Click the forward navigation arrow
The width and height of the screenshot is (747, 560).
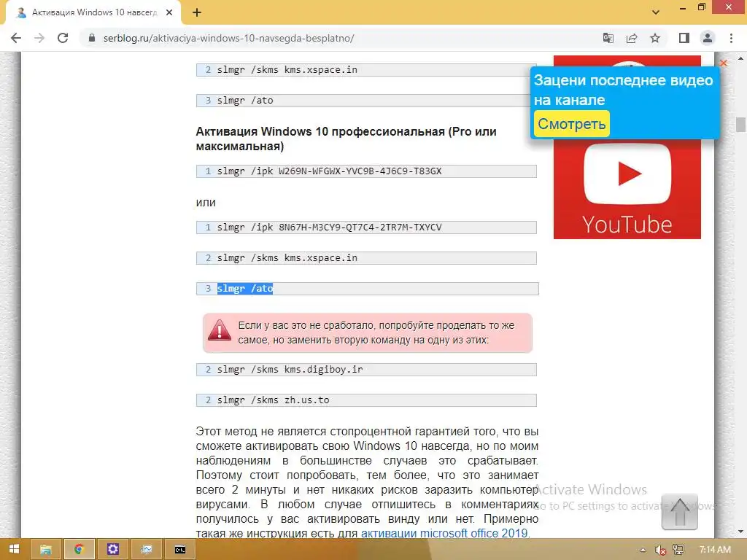39,38
